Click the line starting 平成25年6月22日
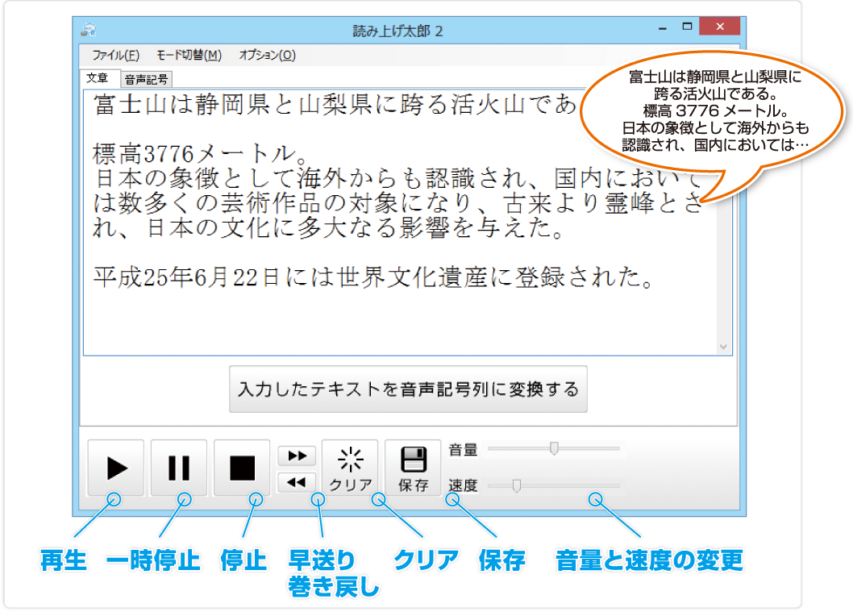 (373, 277)
